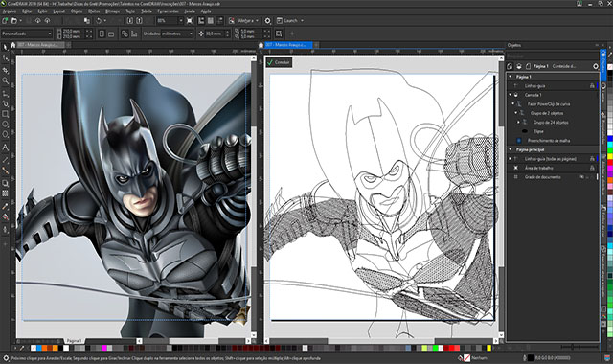
Task: Select the Pick tool in toolbox
Action: [5, 47]
